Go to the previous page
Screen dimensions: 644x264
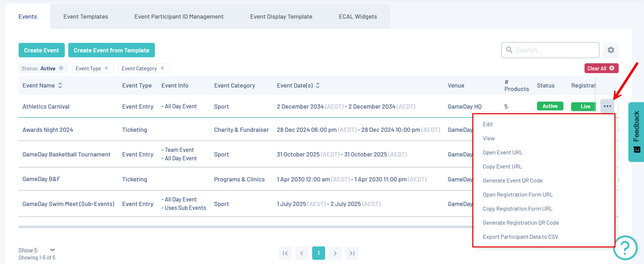(302, 253)
